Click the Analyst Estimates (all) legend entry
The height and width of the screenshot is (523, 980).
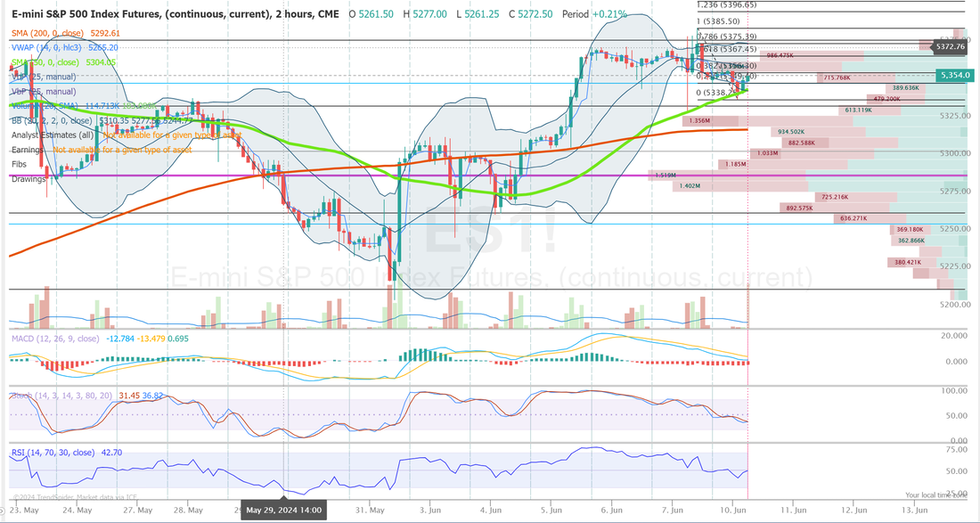click(x=53, y=135)
